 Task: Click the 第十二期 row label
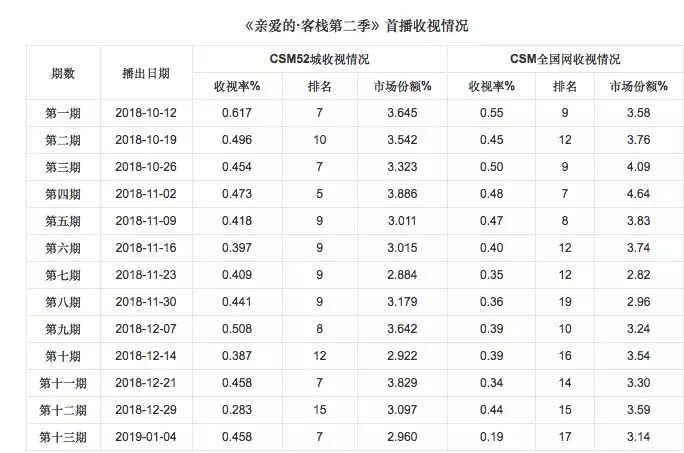[63, 411]
